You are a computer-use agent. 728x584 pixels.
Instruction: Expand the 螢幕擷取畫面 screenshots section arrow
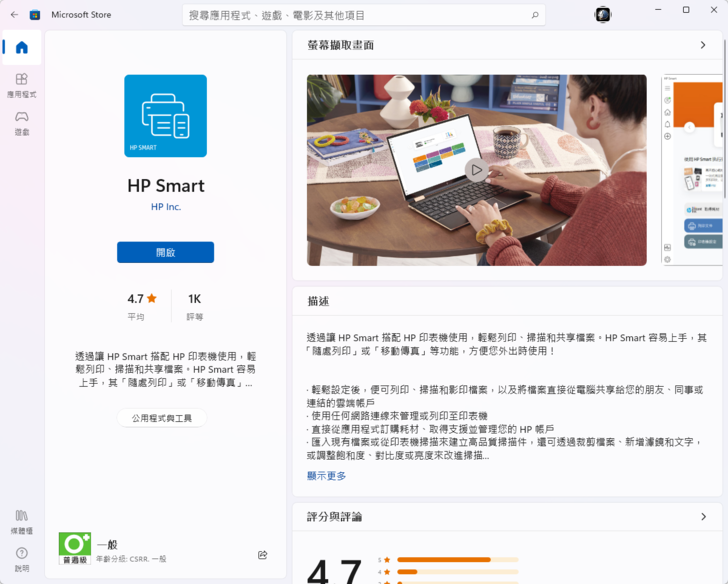click(x=703, y=45)
